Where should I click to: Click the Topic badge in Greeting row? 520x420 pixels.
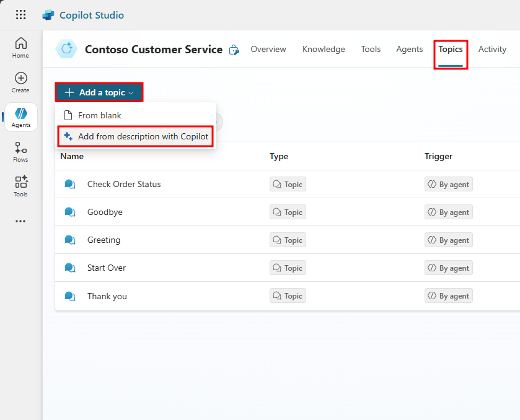point(288,240)
